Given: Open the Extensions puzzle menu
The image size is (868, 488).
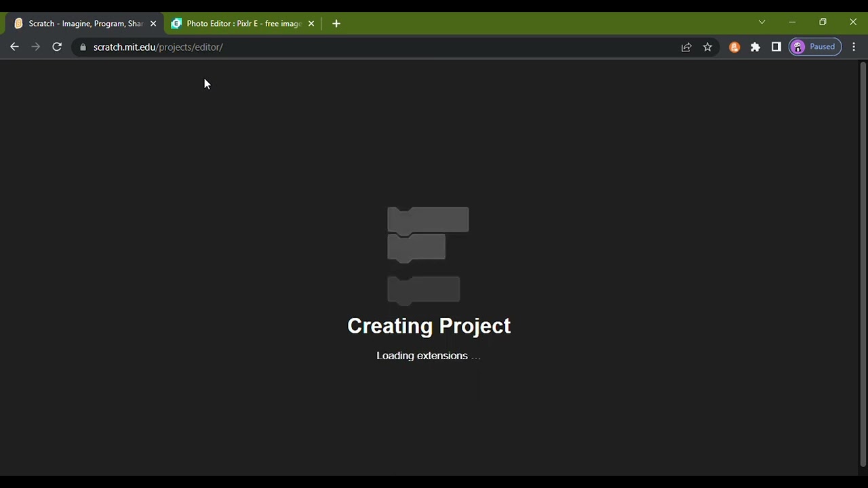Looking at the screenshot, I should pyautogui.click(x=755, y=47).
